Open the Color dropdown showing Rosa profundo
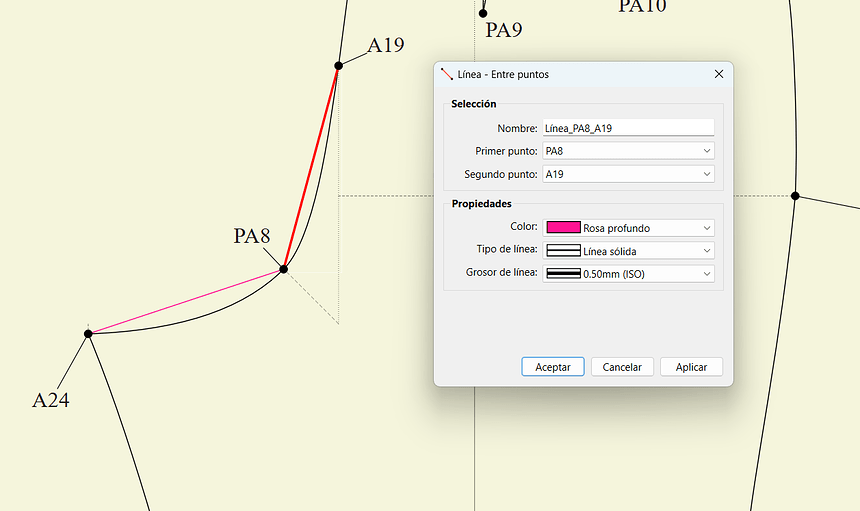This screenshot has height=511, width=860. [x=627, y=228]
